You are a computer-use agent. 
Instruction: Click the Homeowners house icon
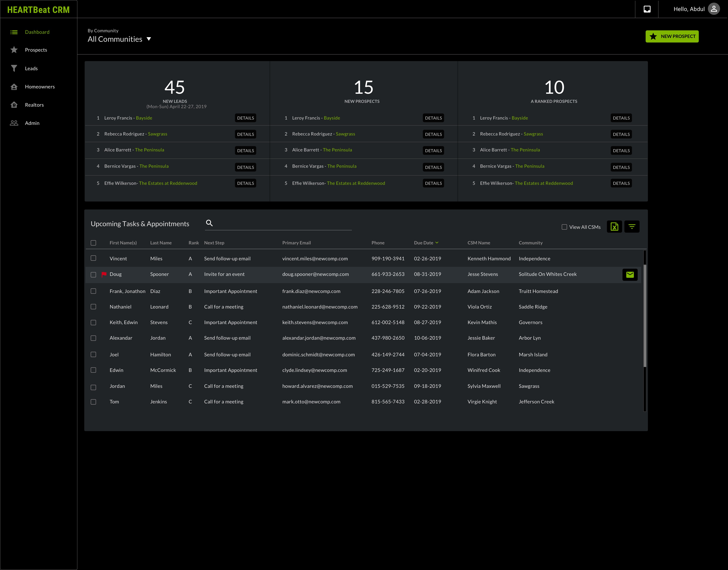tap(14, 87)
